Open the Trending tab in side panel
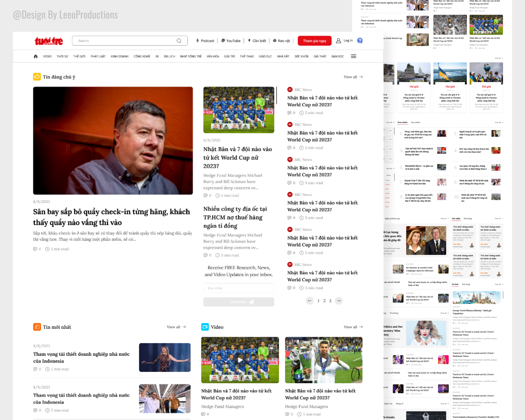 click(394, 313)
